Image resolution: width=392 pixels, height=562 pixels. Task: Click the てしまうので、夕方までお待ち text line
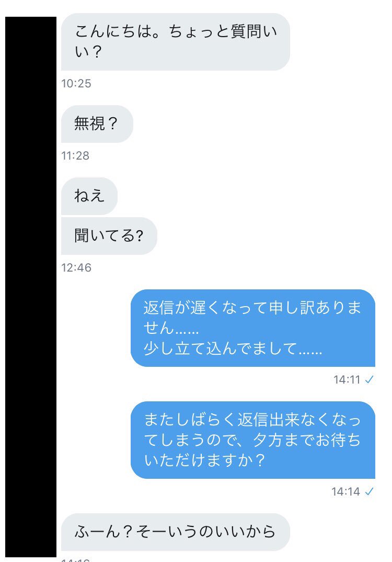(x=252, y=440)
